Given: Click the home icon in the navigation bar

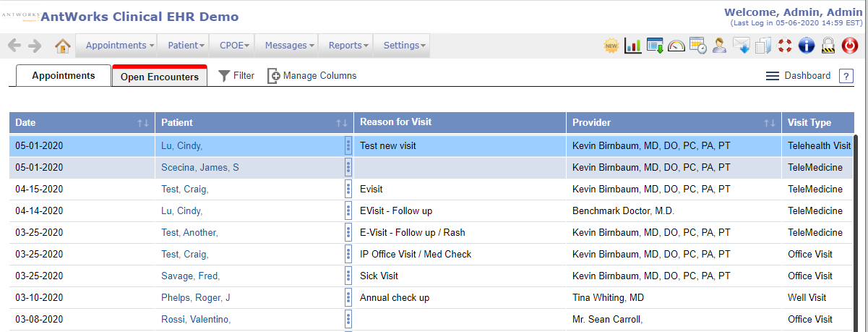Looking at the screenshot, I should pos(63,46).
